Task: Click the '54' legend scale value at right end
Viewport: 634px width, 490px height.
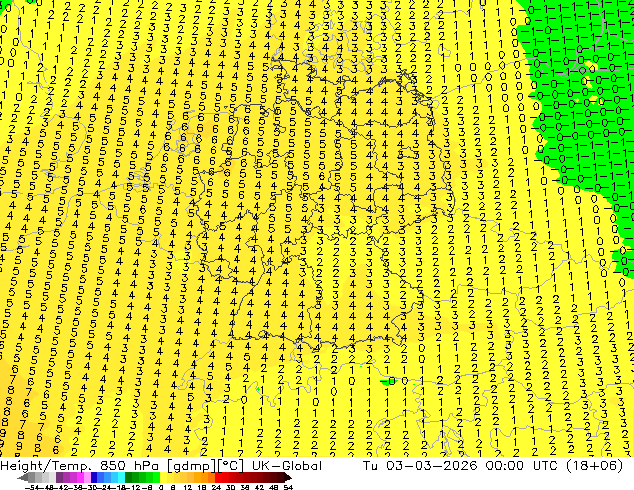Action: pyautogui.click(x=288, y=487)
